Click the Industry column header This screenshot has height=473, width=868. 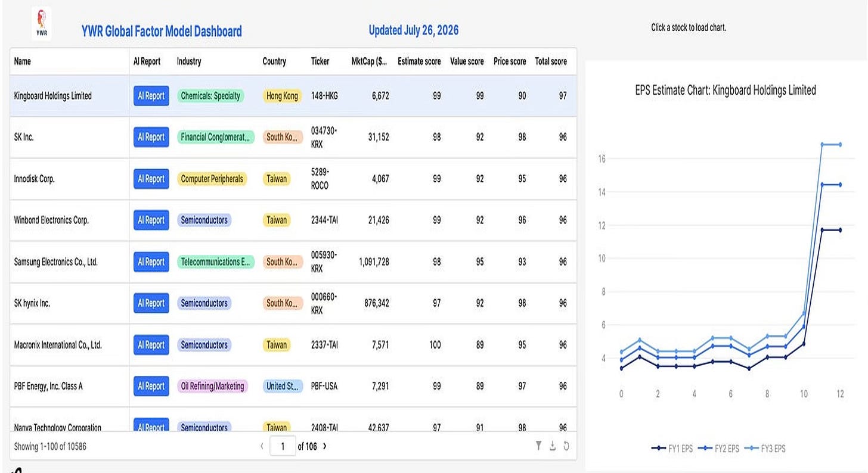coord(189,61)
